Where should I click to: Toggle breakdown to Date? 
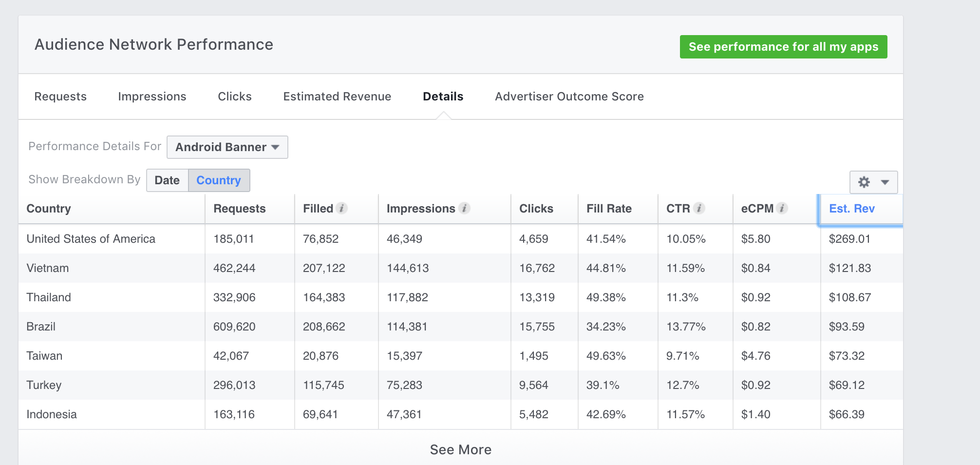[x=167, y=180]
